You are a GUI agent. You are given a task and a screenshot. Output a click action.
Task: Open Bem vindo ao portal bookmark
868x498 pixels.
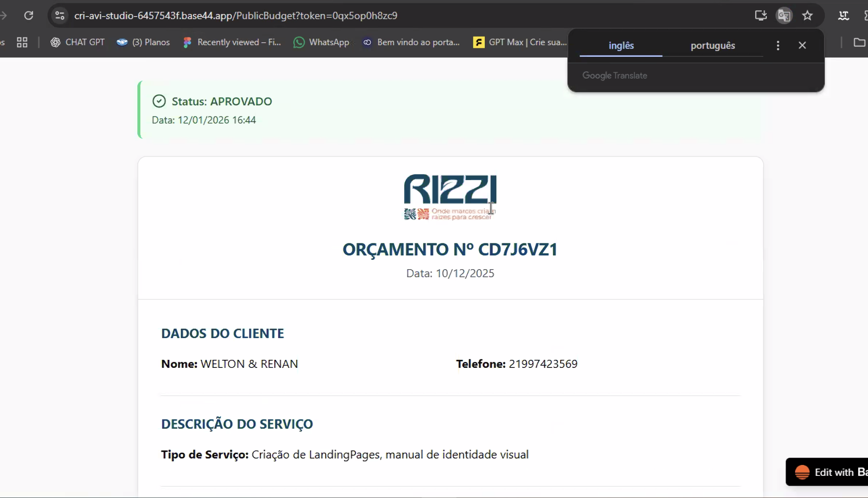[x=411, y=42]
